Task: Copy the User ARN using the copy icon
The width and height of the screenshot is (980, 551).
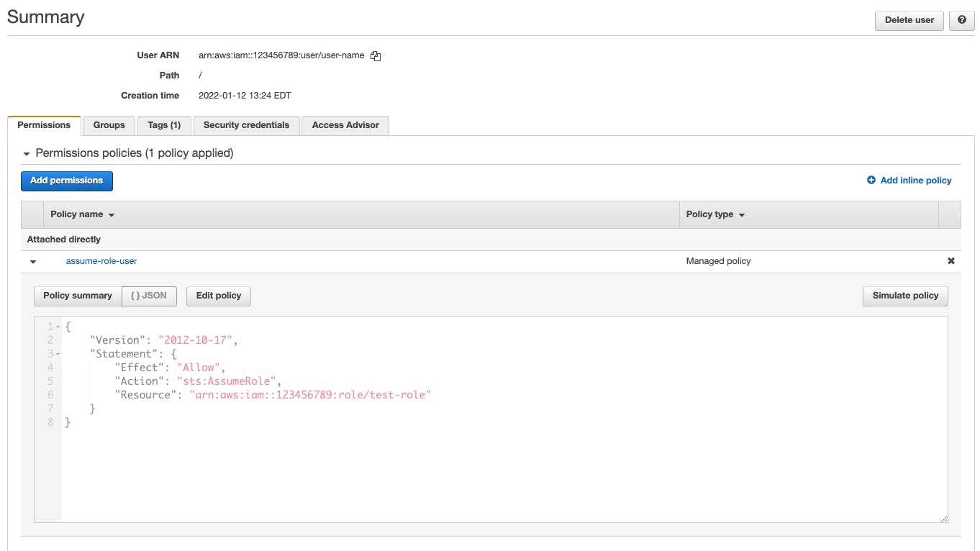Action: pos(375,55)
